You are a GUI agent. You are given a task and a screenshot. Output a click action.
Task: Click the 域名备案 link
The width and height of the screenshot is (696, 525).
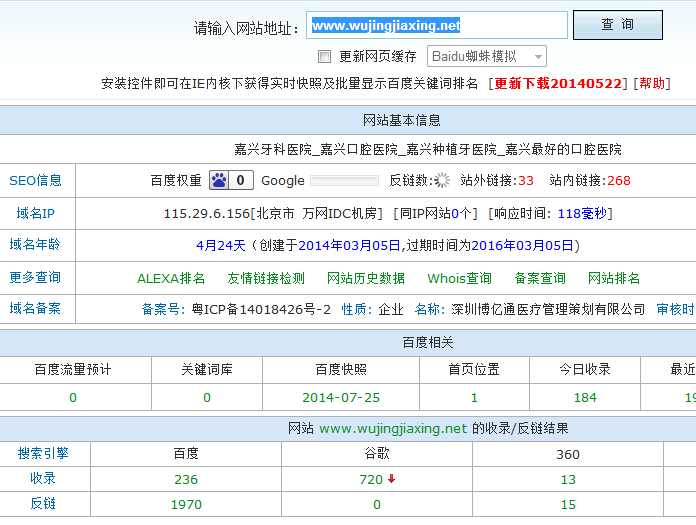[35, 308]
